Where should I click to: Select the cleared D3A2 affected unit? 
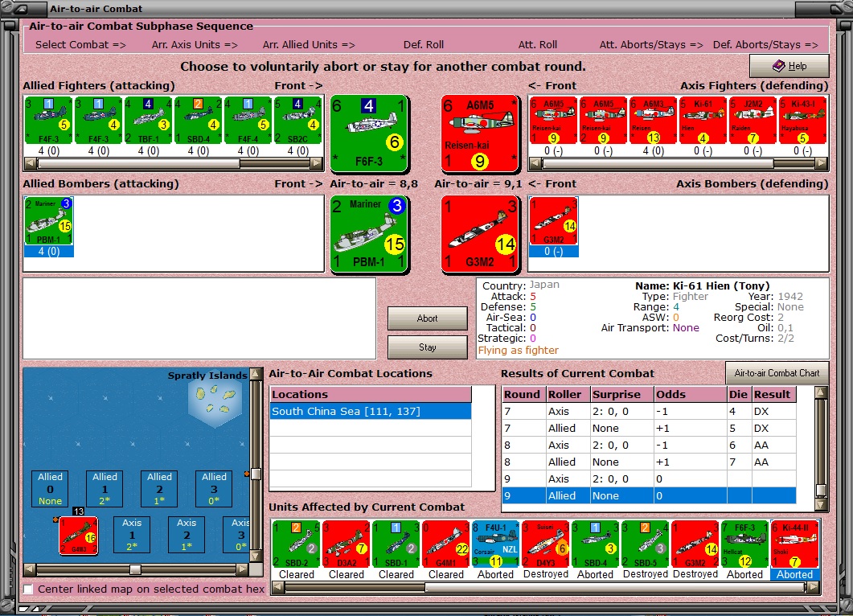tap(347, 544)
